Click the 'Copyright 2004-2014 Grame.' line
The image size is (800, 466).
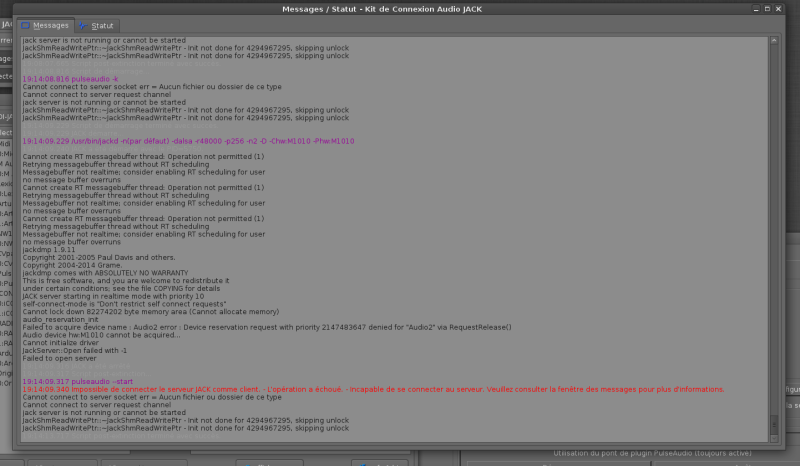[x=72, y=265]
